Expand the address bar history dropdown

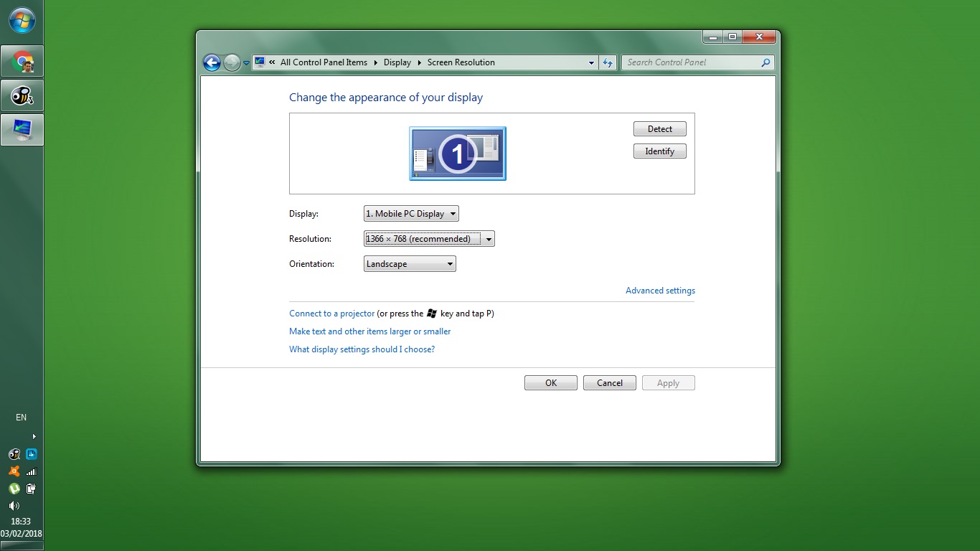point(591,62)
